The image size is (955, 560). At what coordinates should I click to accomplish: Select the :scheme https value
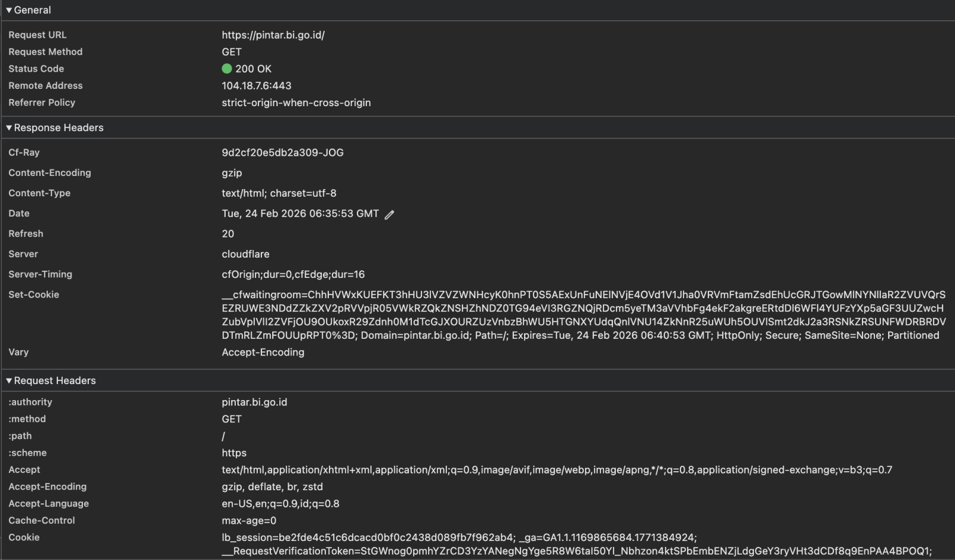click(234, 453)
